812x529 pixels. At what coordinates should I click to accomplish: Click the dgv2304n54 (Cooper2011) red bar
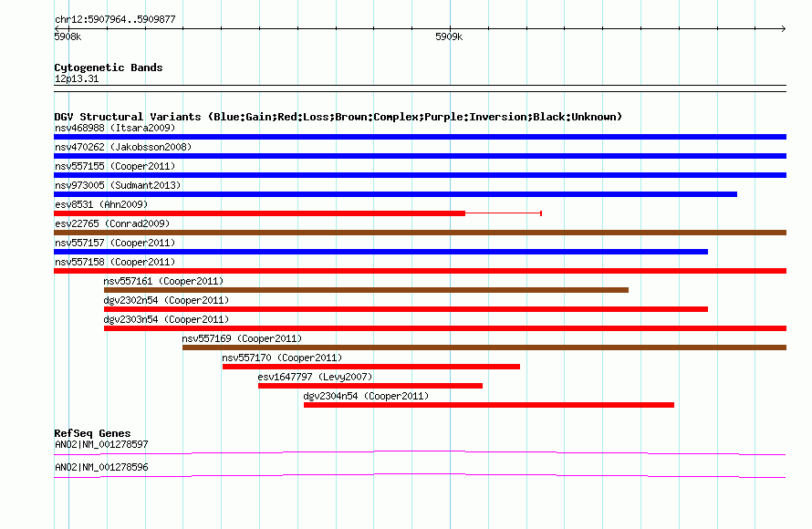pos(489,405)
